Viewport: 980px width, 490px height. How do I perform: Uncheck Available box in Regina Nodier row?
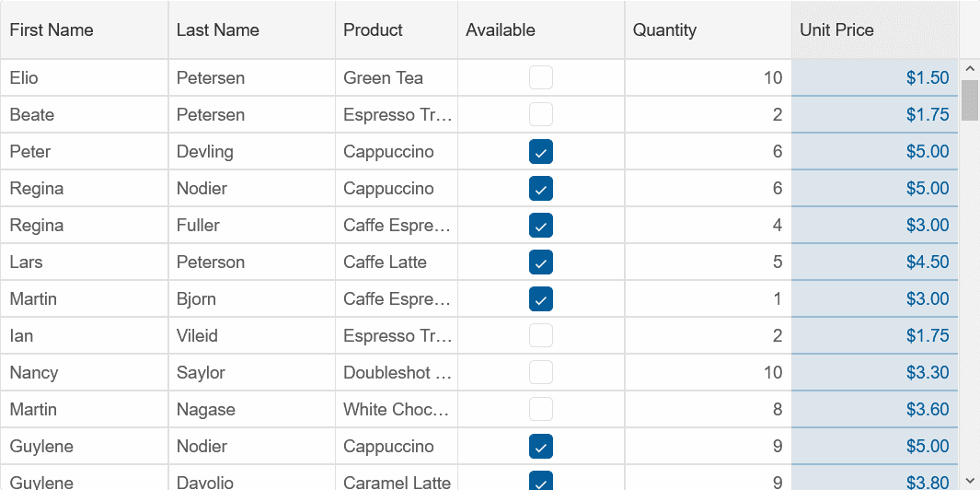pyautogui.click(x=541, y=189)
